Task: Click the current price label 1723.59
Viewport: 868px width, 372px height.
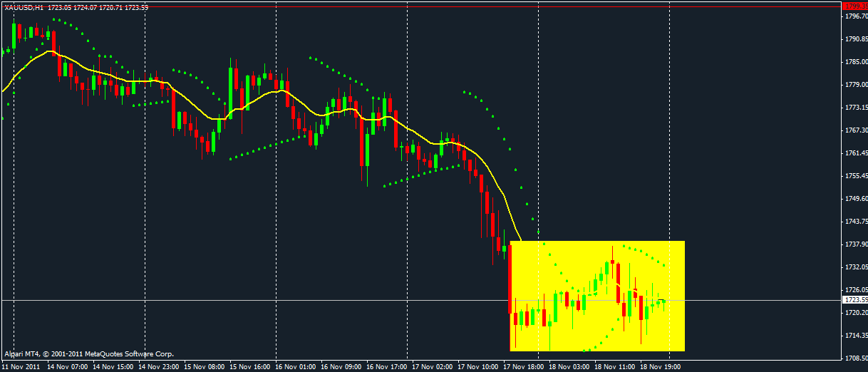Action: tap(855, 301)
